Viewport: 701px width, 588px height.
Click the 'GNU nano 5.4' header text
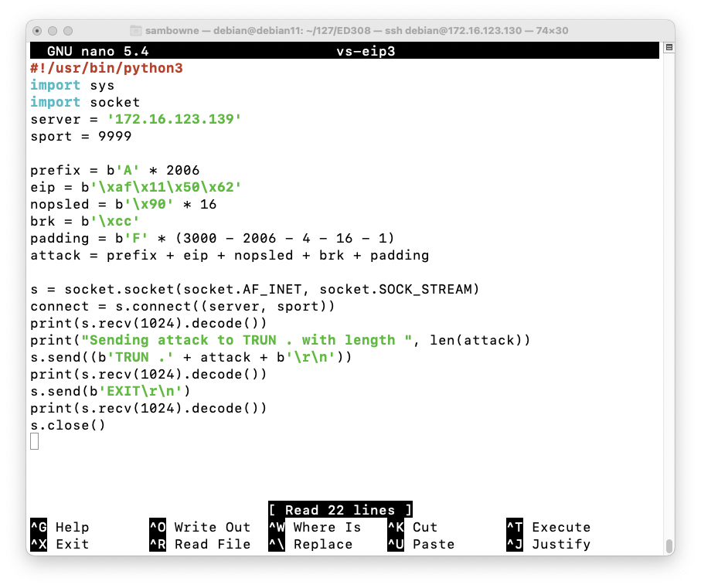point(98,52)
